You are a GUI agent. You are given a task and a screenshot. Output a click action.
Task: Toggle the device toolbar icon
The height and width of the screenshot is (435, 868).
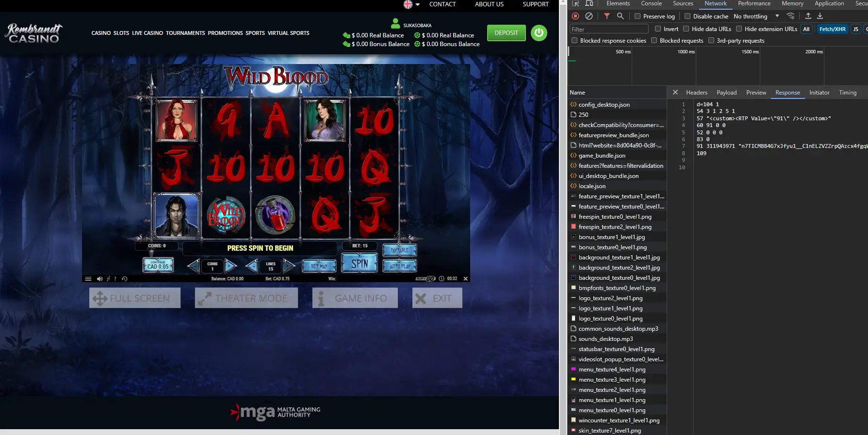[589, 3]
